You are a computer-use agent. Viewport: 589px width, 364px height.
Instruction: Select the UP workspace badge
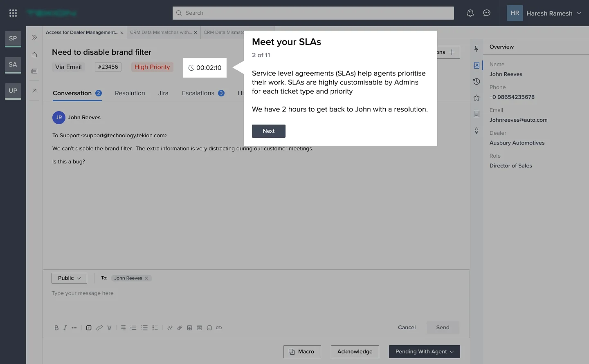click(x=13, y=91)
